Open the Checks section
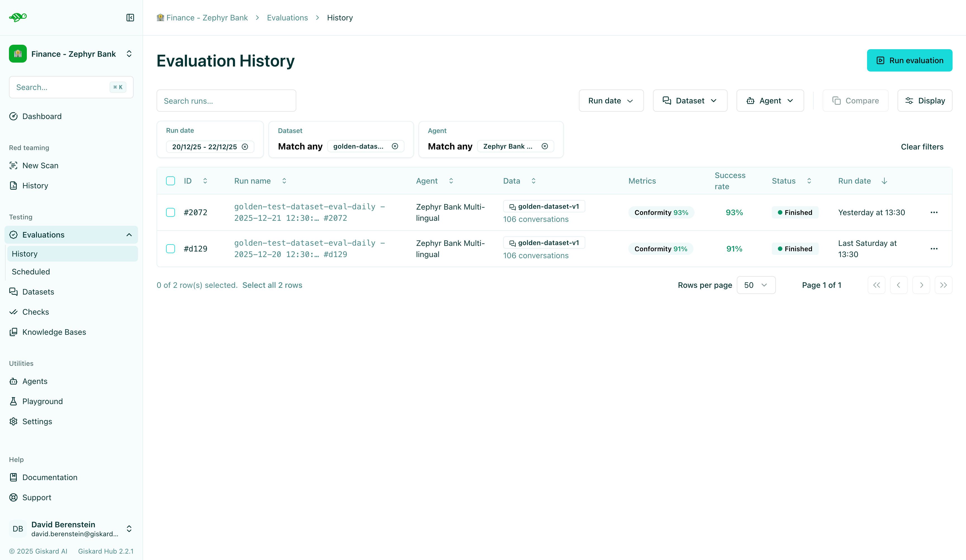966x560 pixels. [x=36, y=312]
